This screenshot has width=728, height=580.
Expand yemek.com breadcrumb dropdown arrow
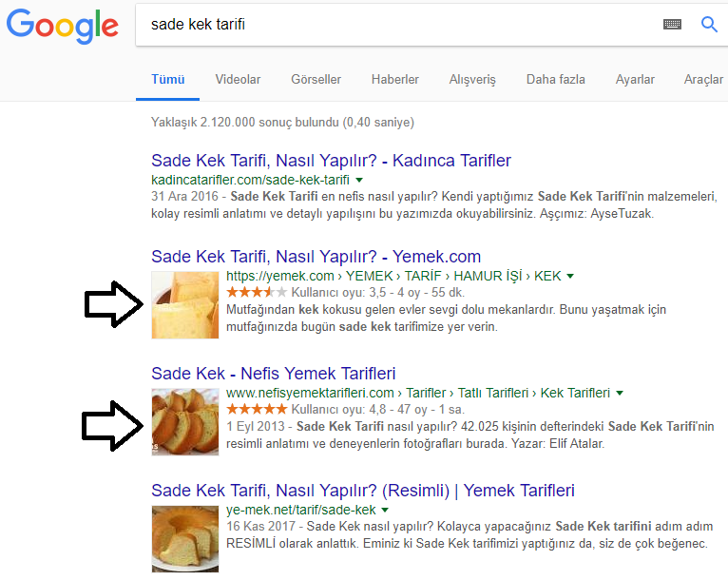[x=570, y=277]
